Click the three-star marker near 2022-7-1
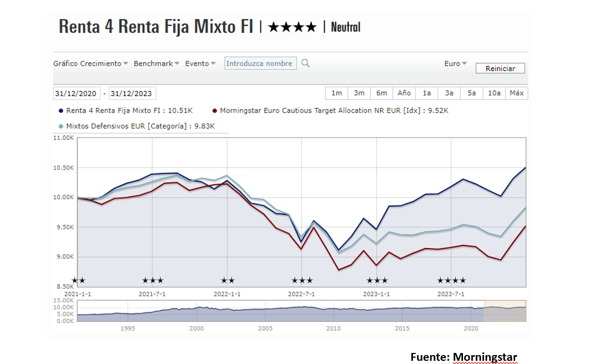Image resolution: width=591 pixels, height=364 pixels. click(x=302, y=280)
